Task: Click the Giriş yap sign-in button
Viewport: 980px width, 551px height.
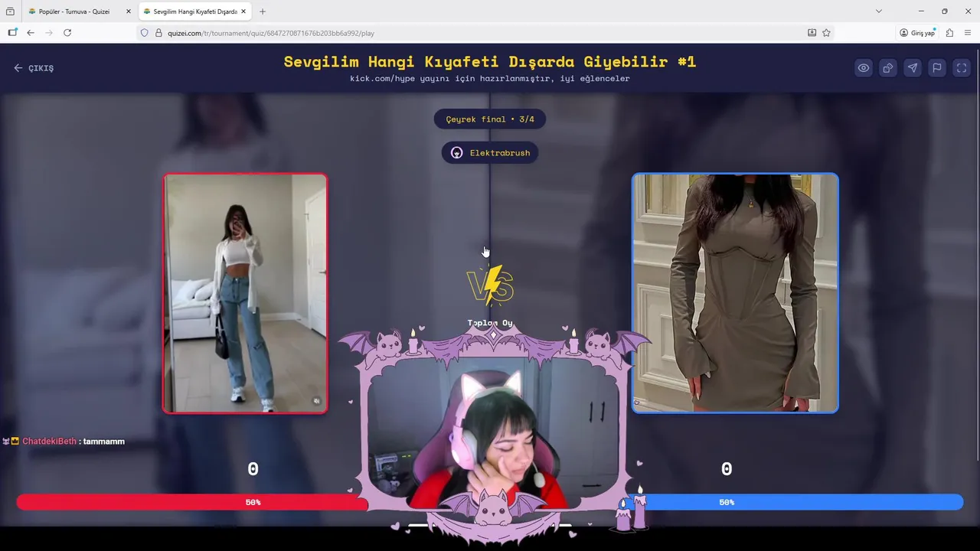Action: pyautogui.click(x=917, y=33)
